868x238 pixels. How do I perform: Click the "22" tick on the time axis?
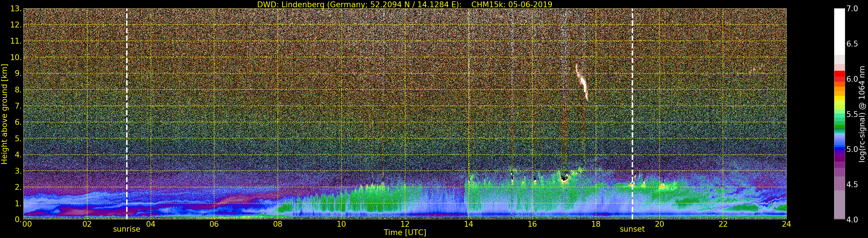click(723, 224)
